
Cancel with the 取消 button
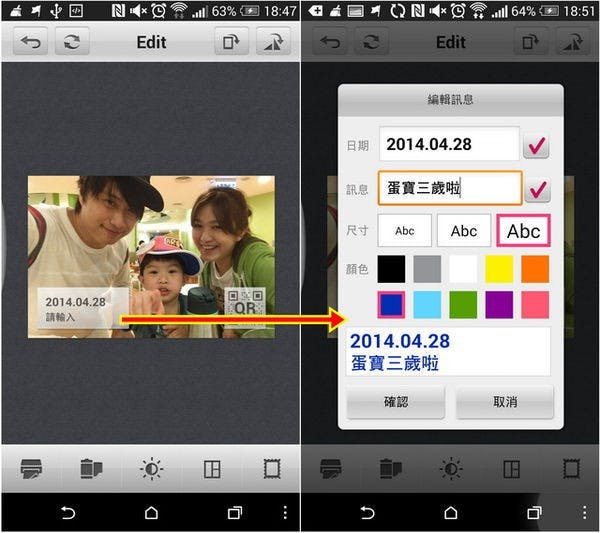tap(505, 402)
